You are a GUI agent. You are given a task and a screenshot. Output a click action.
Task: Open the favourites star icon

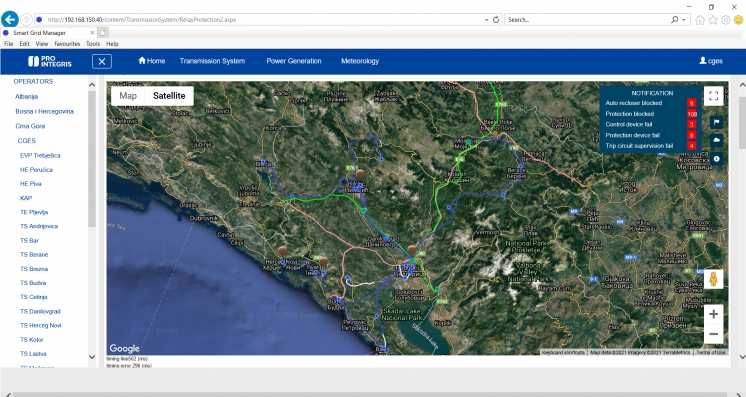pyautogui.click(x=713, y=20)
